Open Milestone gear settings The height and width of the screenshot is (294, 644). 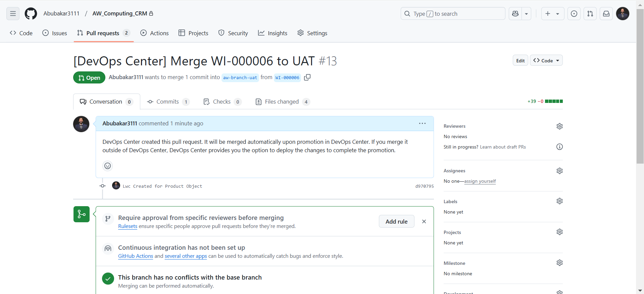point(559,263)
